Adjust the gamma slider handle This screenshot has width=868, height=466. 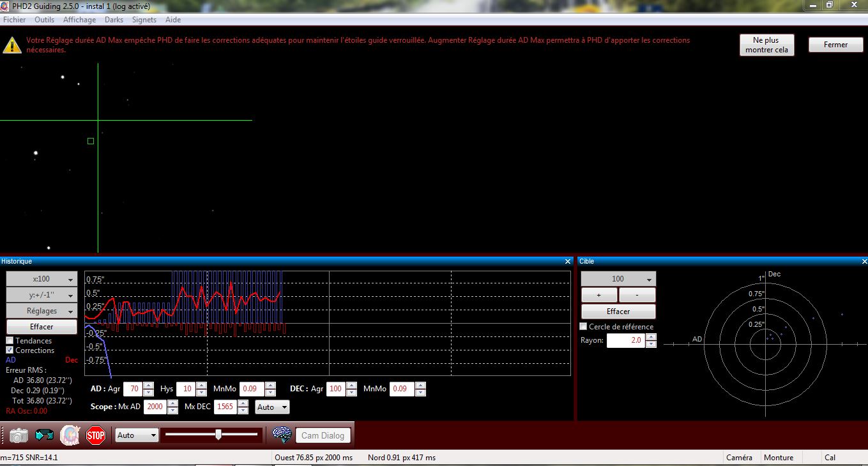[x=218, y=435]
